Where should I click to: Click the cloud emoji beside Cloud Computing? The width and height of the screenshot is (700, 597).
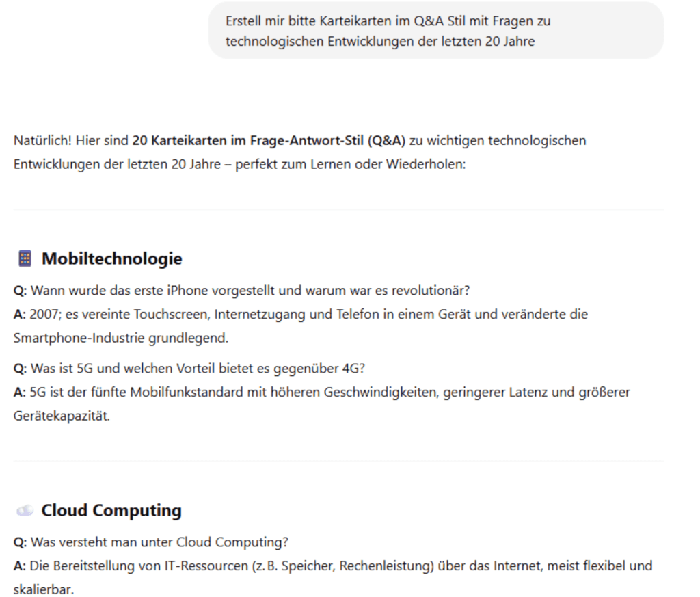pos(25,511)
